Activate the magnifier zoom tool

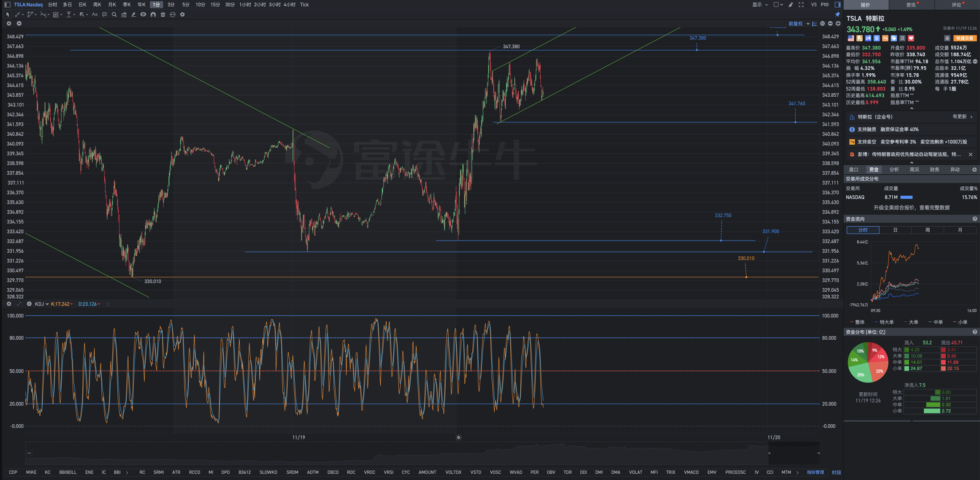coord(114,14)
